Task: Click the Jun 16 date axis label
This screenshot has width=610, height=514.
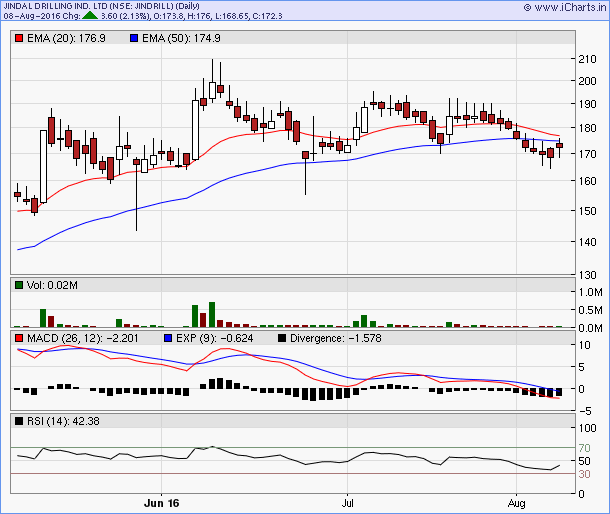Action: 161,503
